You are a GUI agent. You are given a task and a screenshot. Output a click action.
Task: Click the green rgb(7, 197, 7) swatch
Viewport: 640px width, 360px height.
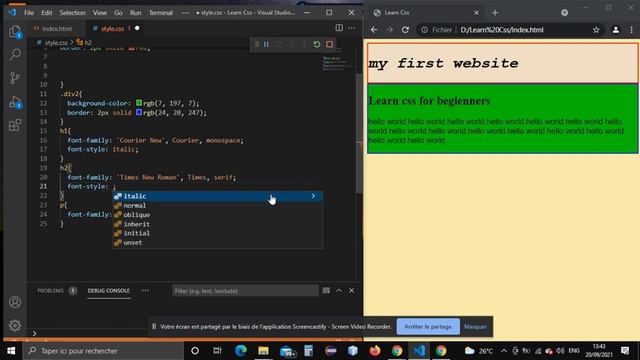pos(139,103)
